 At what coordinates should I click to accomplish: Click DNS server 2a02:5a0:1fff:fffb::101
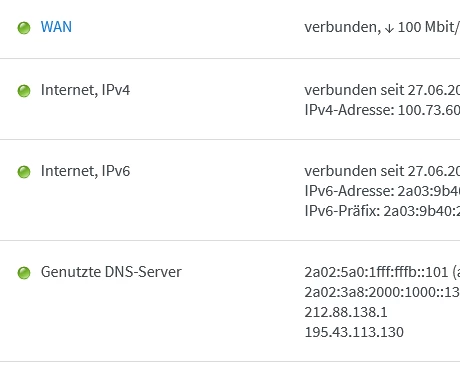(376, 272)
